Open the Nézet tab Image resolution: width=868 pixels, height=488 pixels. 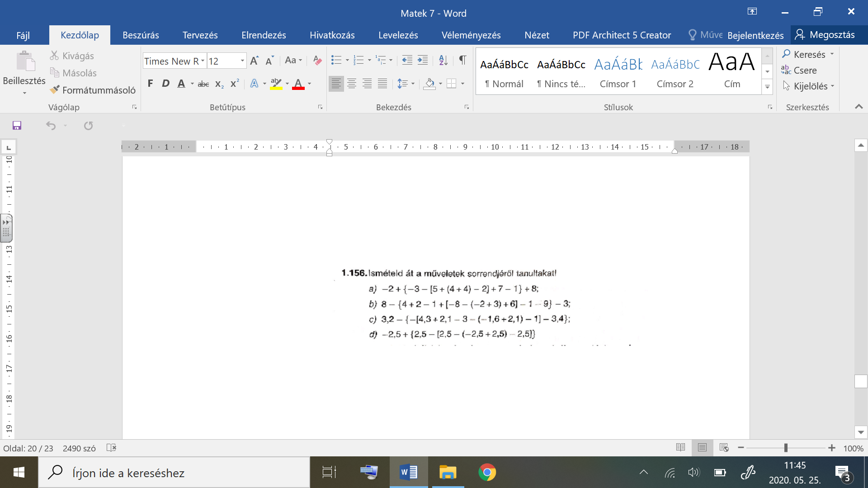(537, 35)
